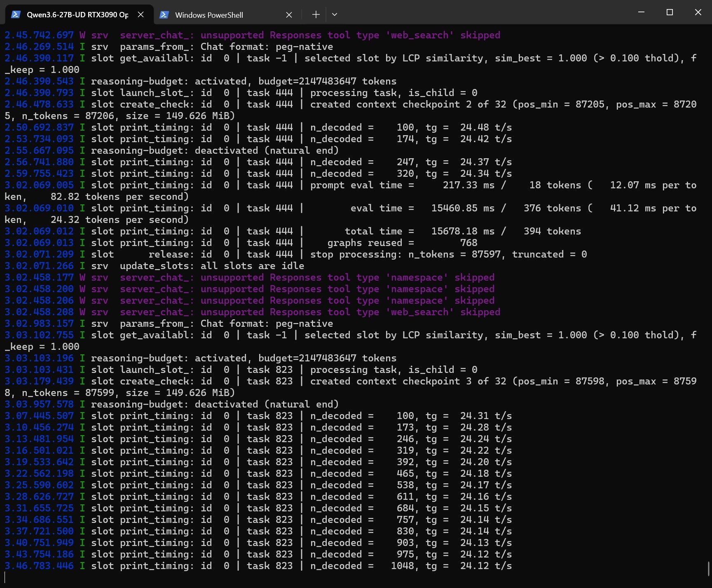
Task: Click PowerShell icon on Qwen3.6 tab
Action: coord(16,14)
